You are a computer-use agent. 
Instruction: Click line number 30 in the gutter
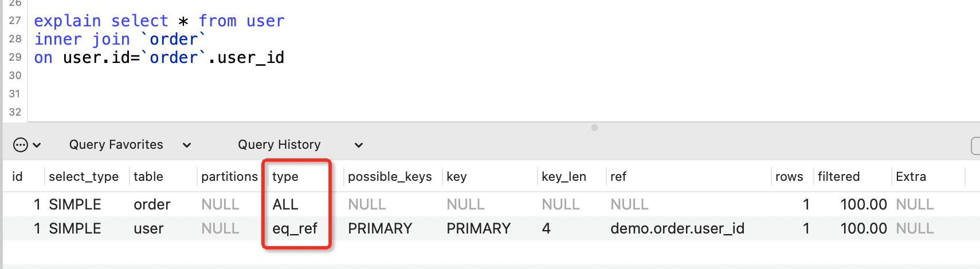15,76
